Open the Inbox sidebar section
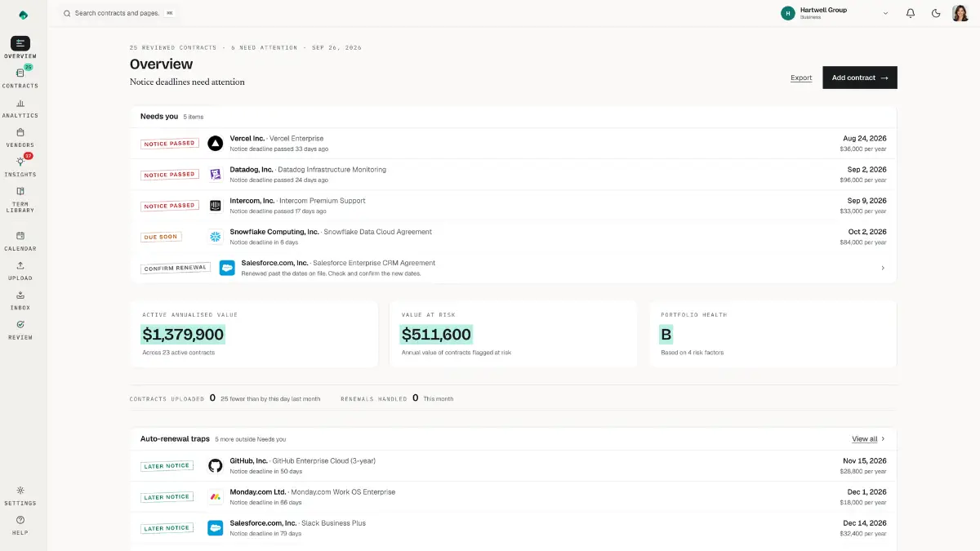980x551 pixels. point(20,300)
